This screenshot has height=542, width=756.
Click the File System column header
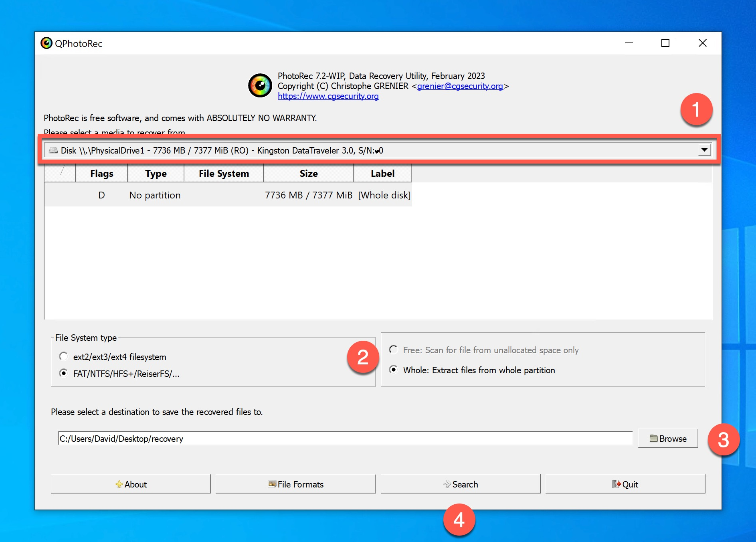click(x=223, y=173)
